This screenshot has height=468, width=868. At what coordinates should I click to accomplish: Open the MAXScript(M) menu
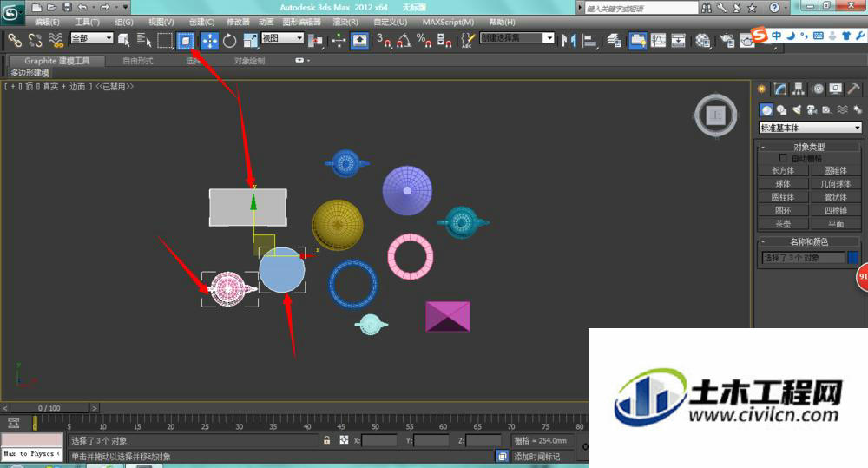pos(449,23)
